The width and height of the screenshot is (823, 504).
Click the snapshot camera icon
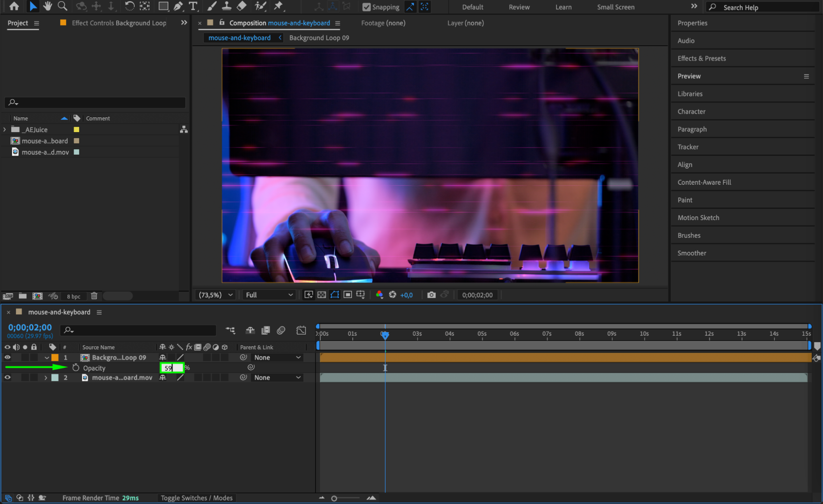(x=431, y=295)
